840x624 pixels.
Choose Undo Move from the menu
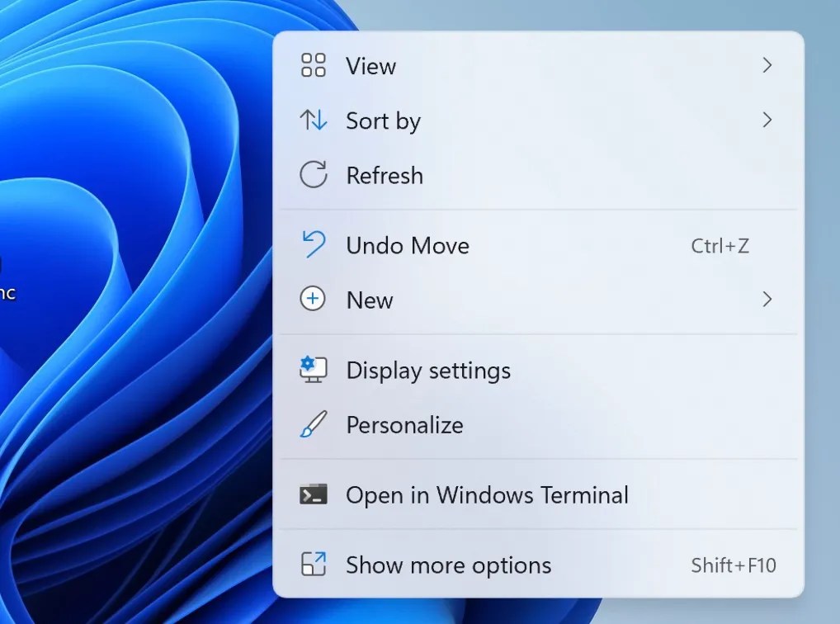click(407, 245)
